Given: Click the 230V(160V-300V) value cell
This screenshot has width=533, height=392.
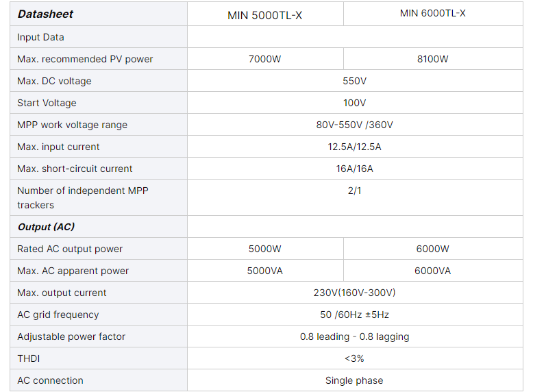Looking at the screenshot, I should (x=354, y=293).
